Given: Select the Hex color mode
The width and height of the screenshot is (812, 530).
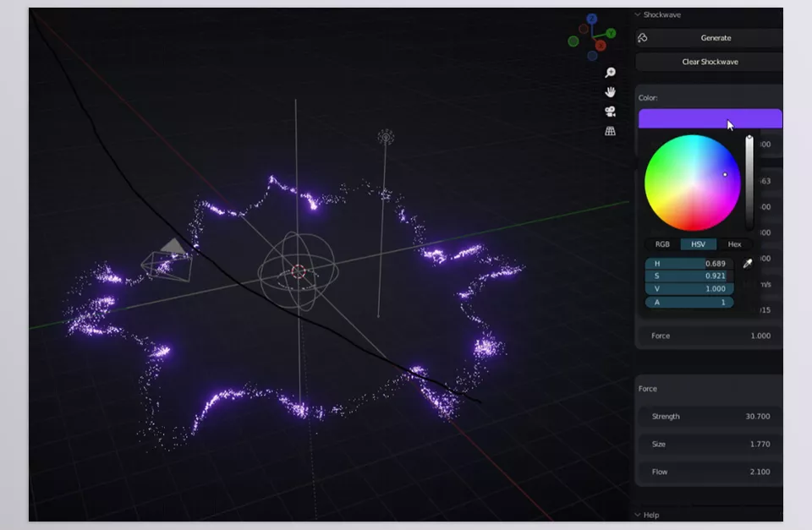Looking at the screenshot, I should tap(734, 244).
